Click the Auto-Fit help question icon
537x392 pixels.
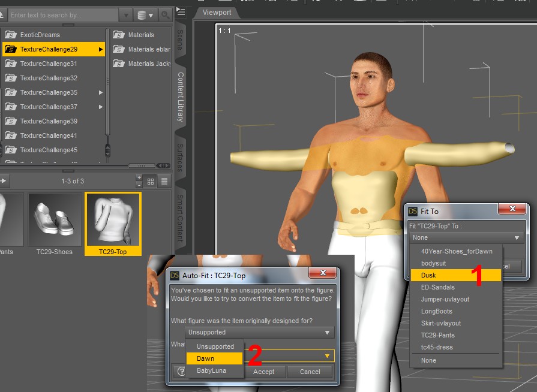[x=181, y=372]
